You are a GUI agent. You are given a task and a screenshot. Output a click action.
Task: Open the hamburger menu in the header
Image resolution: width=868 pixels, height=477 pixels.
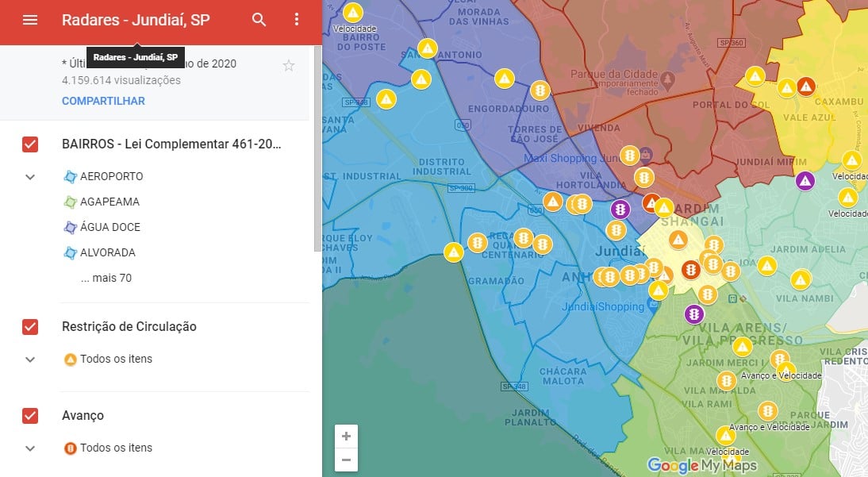click(30, 20)
